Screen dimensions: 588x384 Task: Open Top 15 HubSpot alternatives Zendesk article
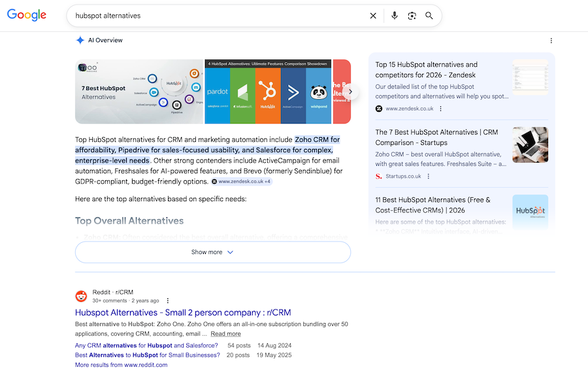[427, 70]
